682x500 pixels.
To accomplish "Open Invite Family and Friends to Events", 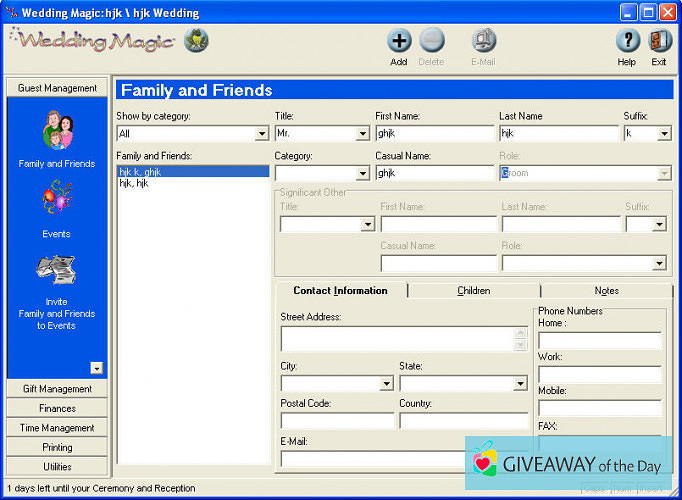I will pyautogui.click(x=57, y=272).
